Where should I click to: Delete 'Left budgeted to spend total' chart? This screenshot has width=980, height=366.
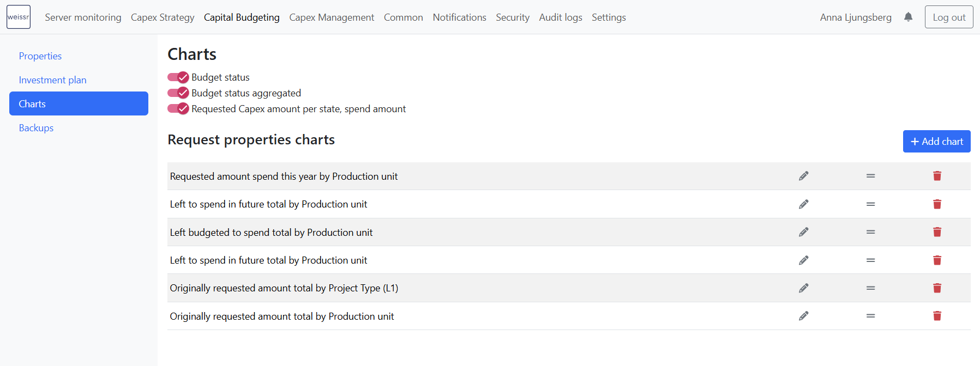(x=937, y=232)
